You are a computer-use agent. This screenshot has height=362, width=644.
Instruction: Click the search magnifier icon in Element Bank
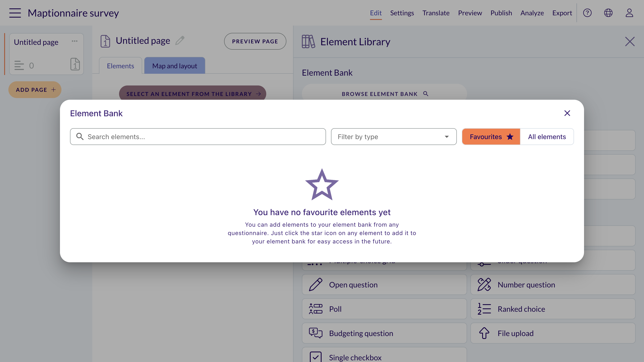coord(80,136)
